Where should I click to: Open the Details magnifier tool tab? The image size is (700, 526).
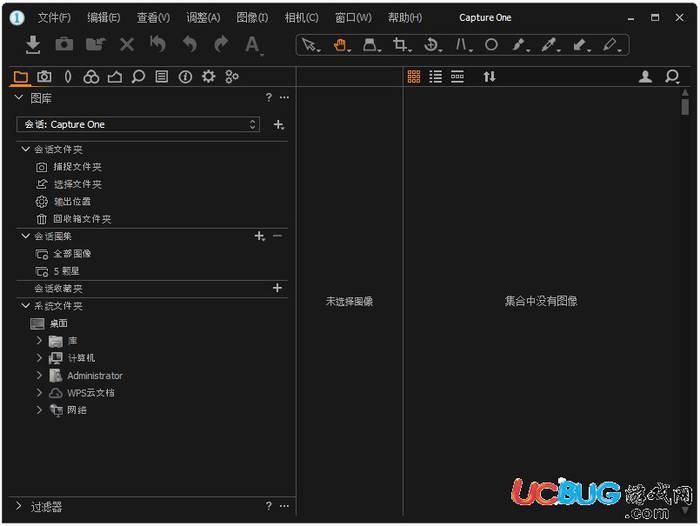(138, 77)
